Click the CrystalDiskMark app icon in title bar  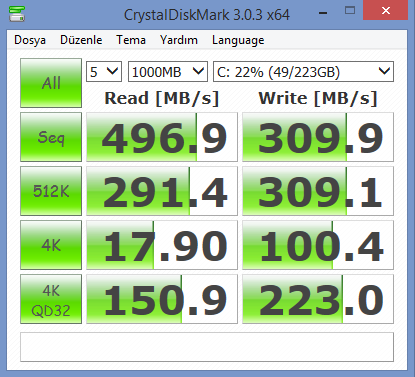(17, 13)
